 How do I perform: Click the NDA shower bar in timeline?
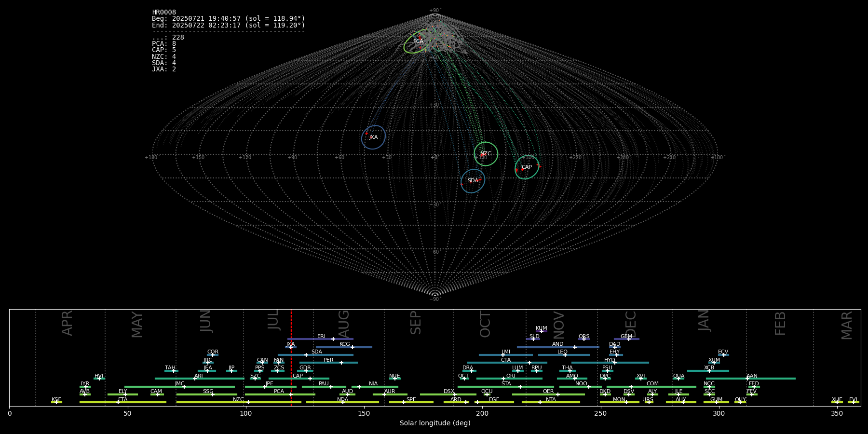point(342,402)
